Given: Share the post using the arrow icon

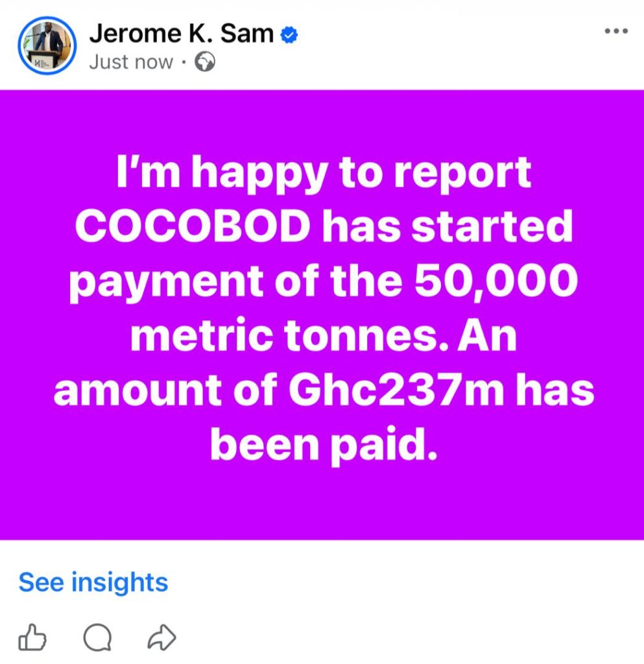Looking at the screenshot, I should coord(161,639).
